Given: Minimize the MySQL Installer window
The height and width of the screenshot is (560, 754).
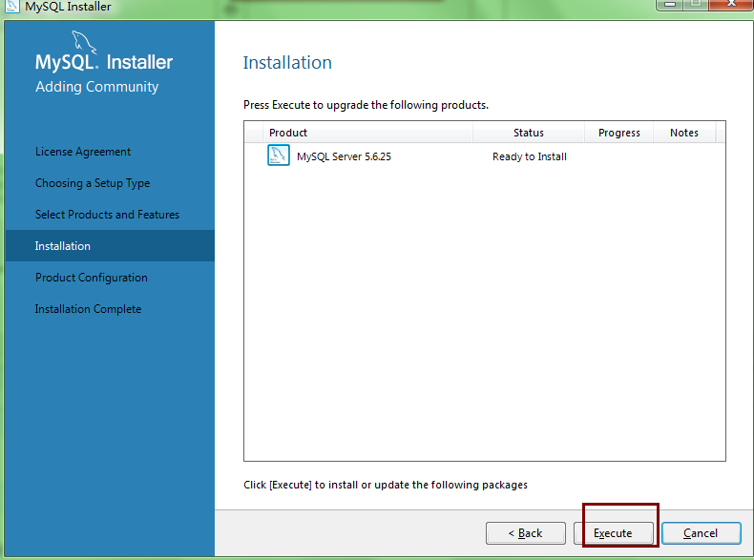Looking at the screenshot, I should (x=669, y=5).
